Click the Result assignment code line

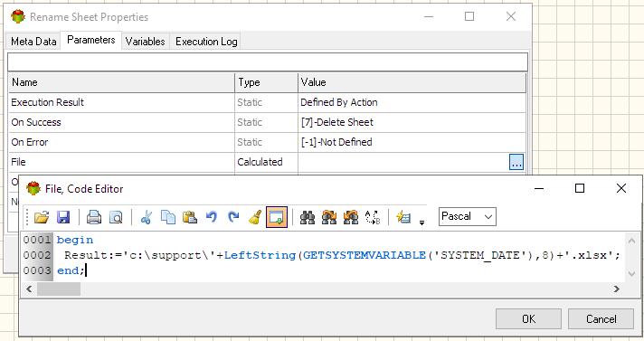[342, 255]
